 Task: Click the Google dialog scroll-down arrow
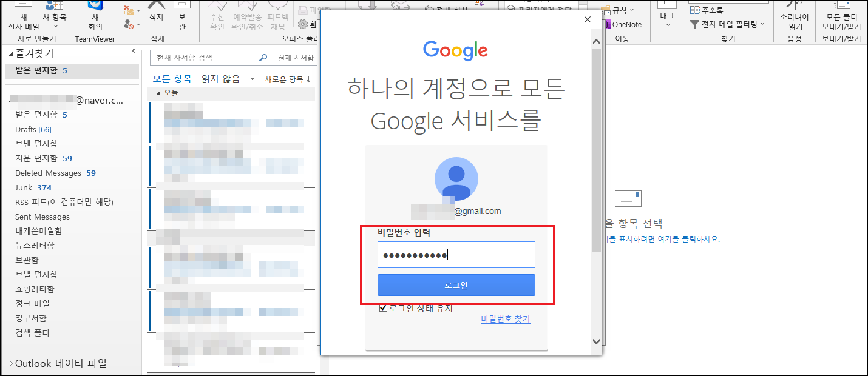click(x=596, y=341)
